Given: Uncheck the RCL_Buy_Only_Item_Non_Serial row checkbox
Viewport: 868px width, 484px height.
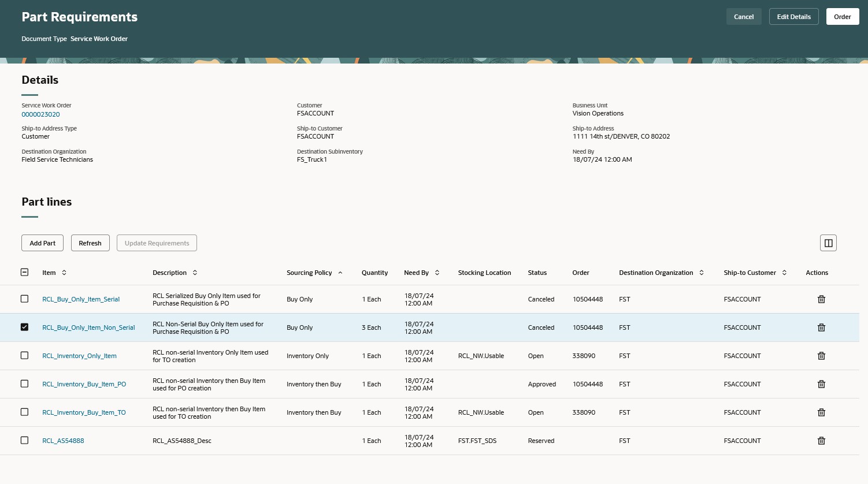Looking at the screenshot, I should (24, 327).
